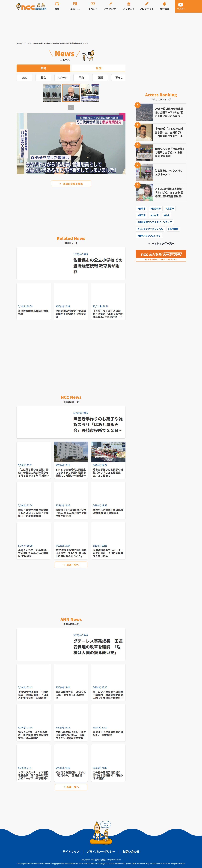Click the page-top mascot icon
Screen dimensions: 202x868
[x=101, y=833]
